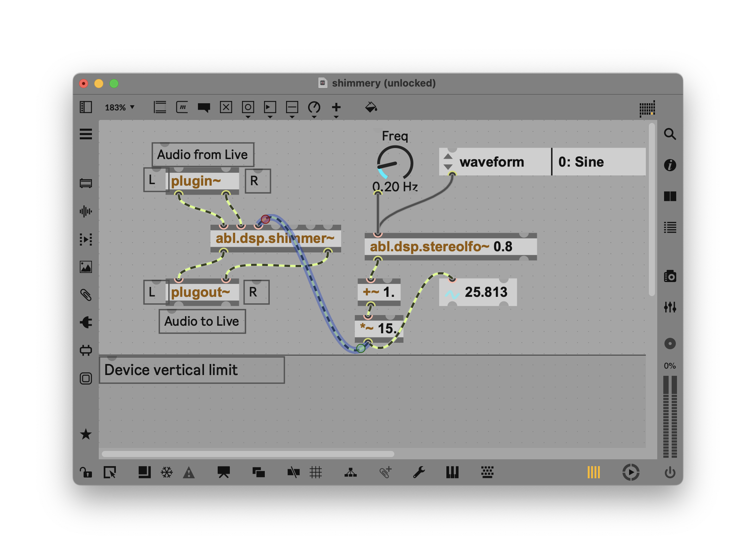This screenshot has height=558, width=756.
Task: Click the Freq dial knob
Action: (395, 163)
